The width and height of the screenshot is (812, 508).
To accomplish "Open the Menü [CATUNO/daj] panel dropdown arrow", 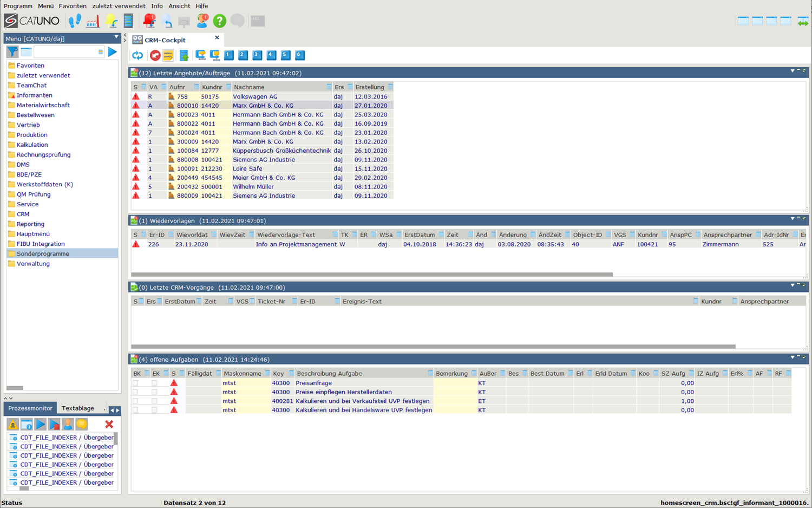I will (x=116, y=37).
